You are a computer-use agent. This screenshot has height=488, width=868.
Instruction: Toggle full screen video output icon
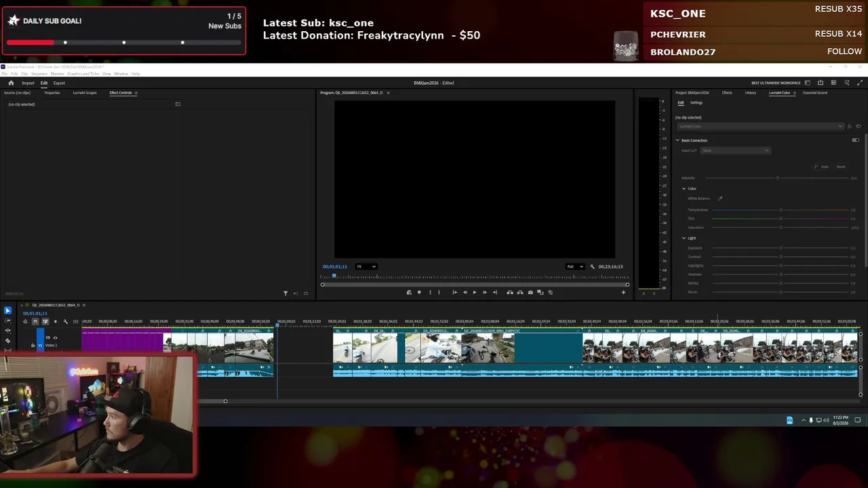coord(860,83)
